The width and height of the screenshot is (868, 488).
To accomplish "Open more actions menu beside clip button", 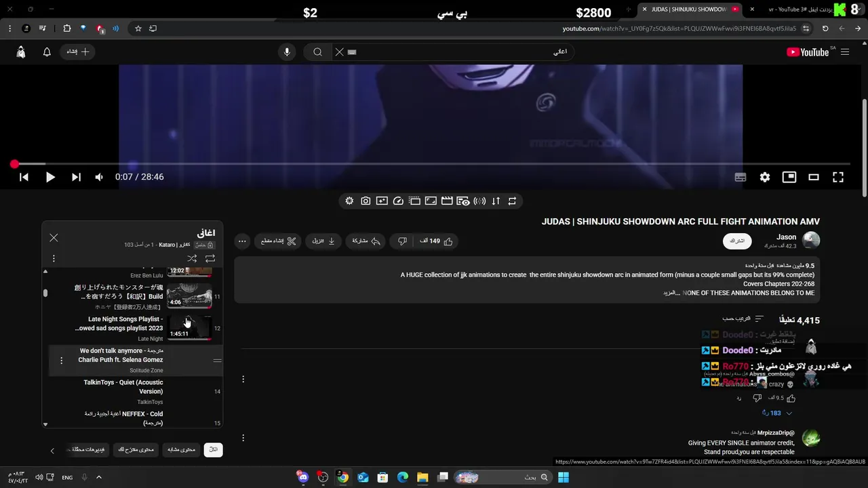I will pos(242,241).
